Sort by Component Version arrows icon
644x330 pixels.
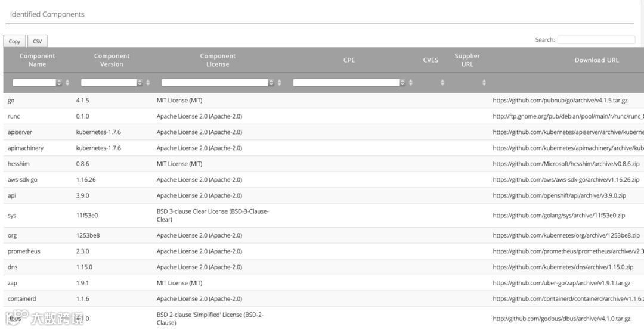coord(148,82)
